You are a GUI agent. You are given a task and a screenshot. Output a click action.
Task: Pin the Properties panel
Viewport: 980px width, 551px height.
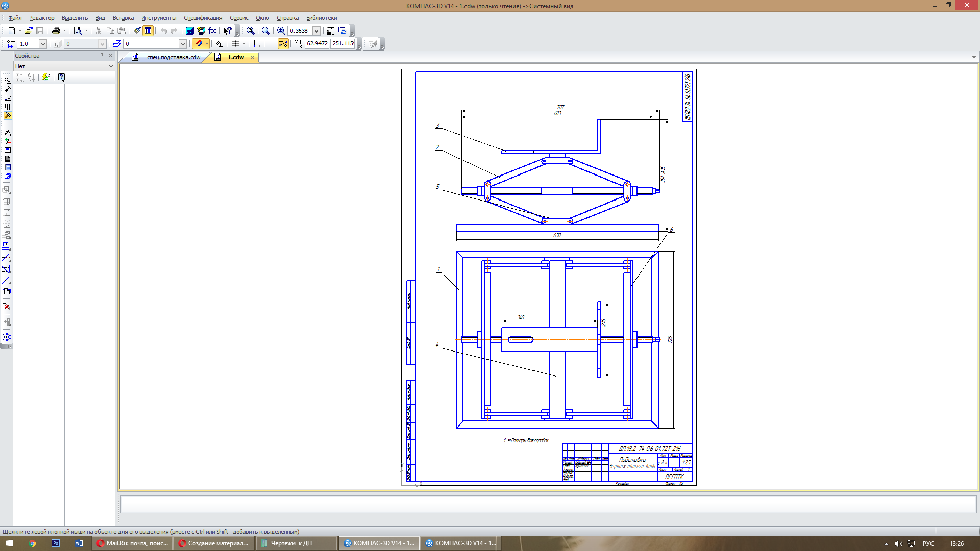[102, 55]
